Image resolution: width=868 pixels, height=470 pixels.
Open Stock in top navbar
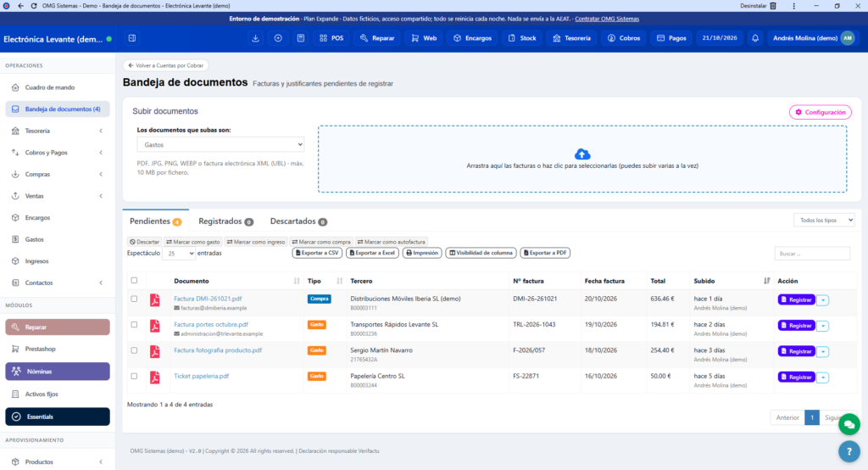(x=522, y=38)
